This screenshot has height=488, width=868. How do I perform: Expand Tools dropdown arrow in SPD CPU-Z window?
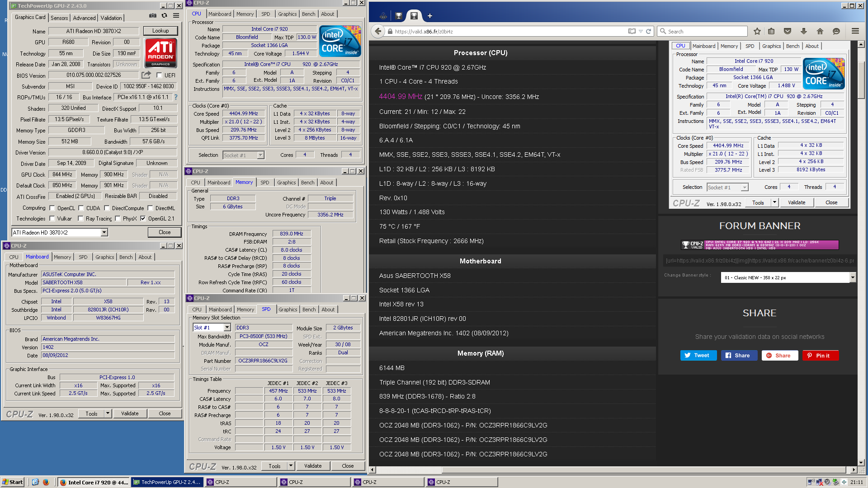[x=291, y=466]
